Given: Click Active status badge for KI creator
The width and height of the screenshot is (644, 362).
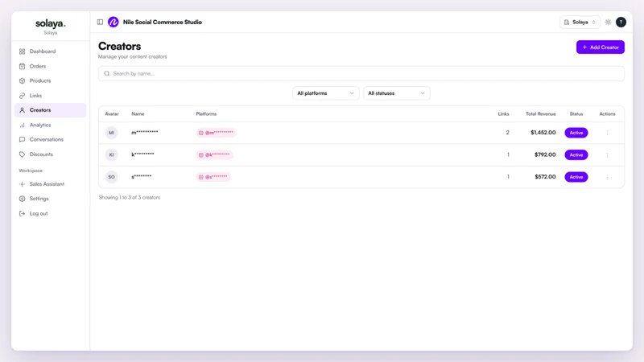Looking at the screenshot, I should point(576,154).
